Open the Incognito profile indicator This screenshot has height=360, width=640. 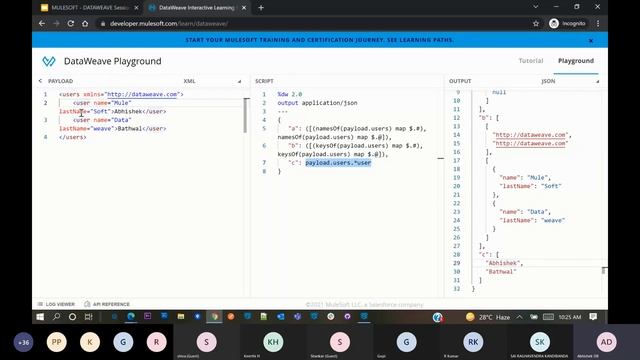point(567,24)
